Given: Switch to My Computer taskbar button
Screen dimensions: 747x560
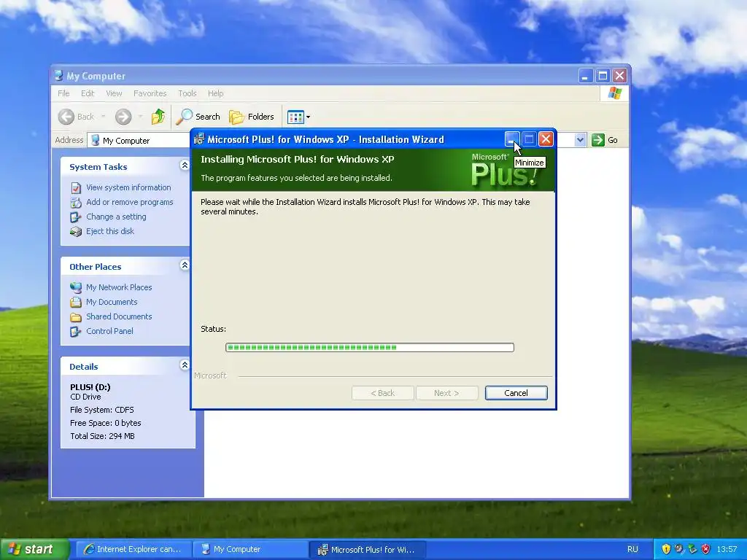Looking at the screenshot, I should tap(251, 550).
